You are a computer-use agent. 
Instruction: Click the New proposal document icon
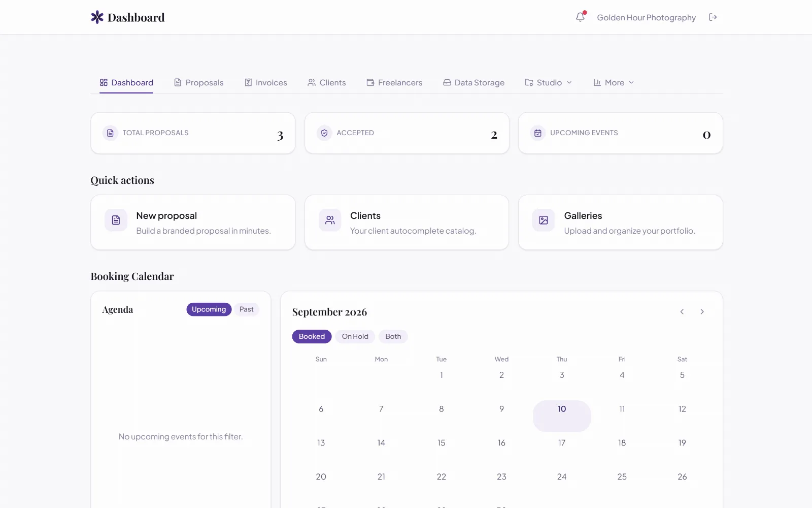(x=116, y=220)
